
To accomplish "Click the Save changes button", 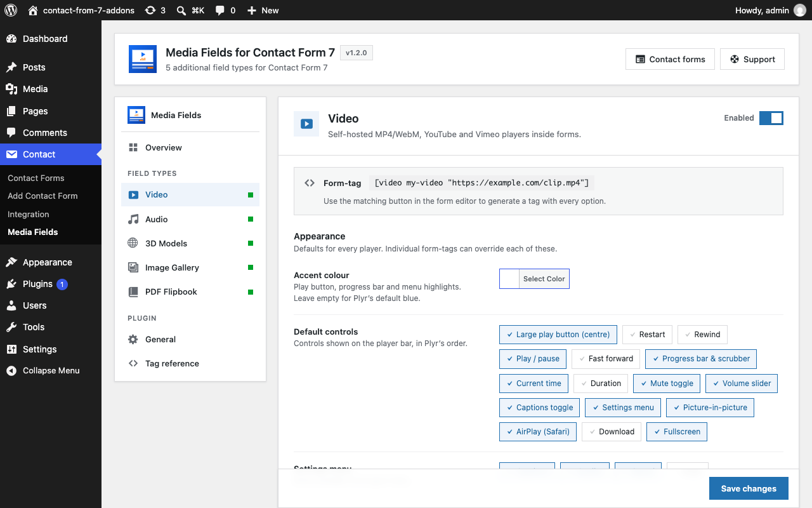I will coord(749,488).
